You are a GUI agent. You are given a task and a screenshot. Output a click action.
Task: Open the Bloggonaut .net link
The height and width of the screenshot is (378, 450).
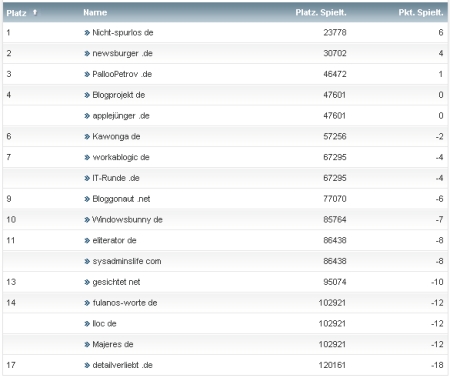pos(121,199)
